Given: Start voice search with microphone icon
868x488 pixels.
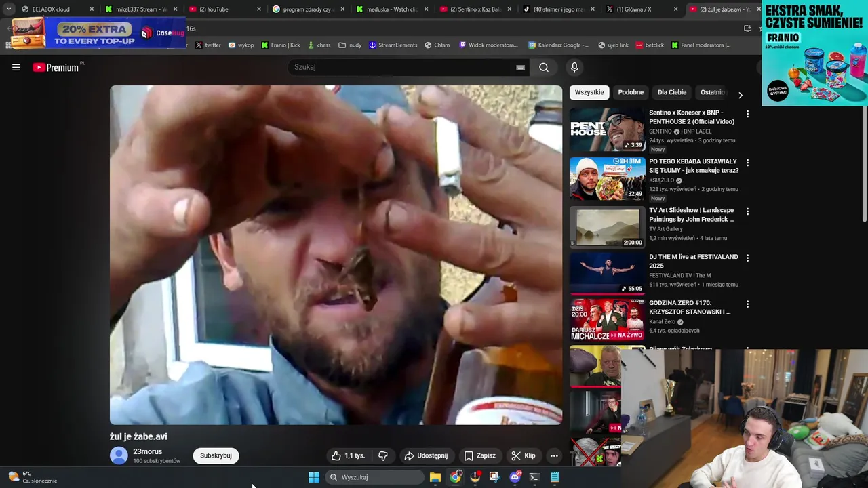Looking at the screenshot, I should tap(574, 67).
